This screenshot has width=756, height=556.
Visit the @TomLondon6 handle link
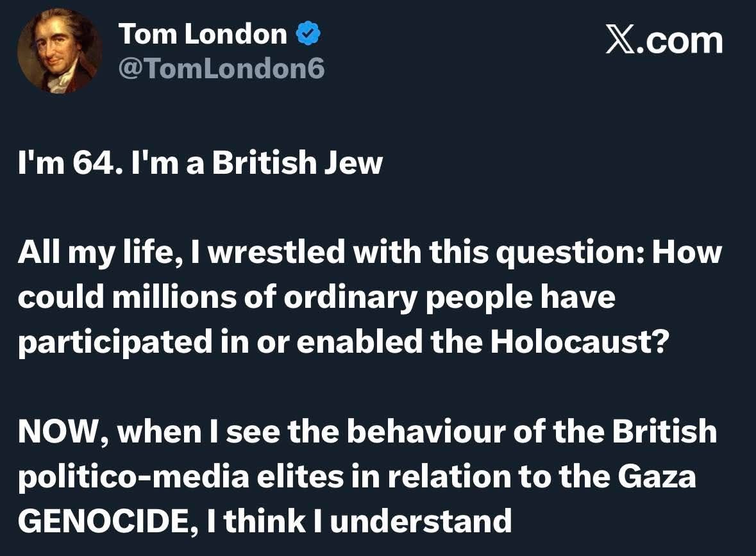221,69
